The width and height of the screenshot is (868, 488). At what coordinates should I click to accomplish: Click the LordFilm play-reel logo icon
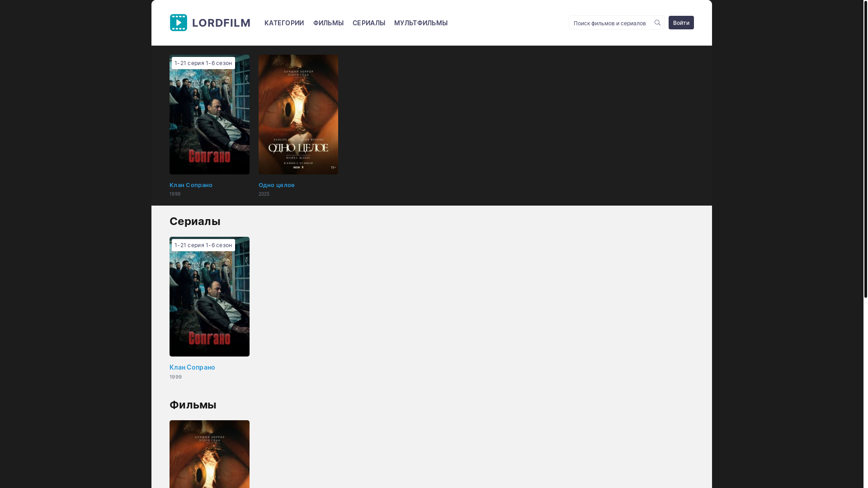178,23
